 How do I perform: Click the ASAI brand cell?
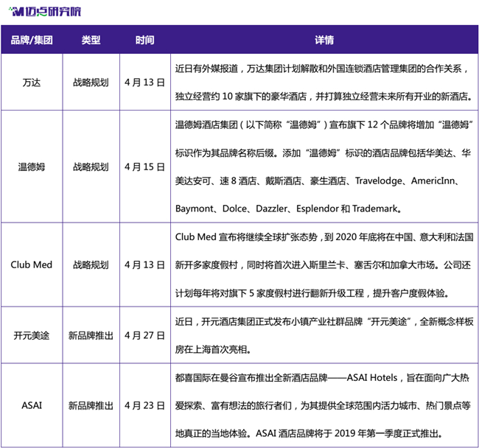pos(32,405)
